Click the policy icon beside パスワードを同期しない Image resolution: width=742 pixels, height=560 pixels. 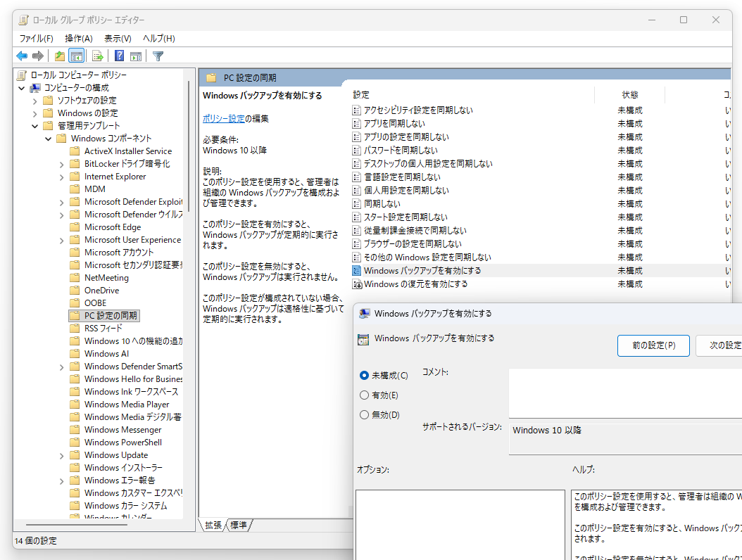(x=357, y=151)
